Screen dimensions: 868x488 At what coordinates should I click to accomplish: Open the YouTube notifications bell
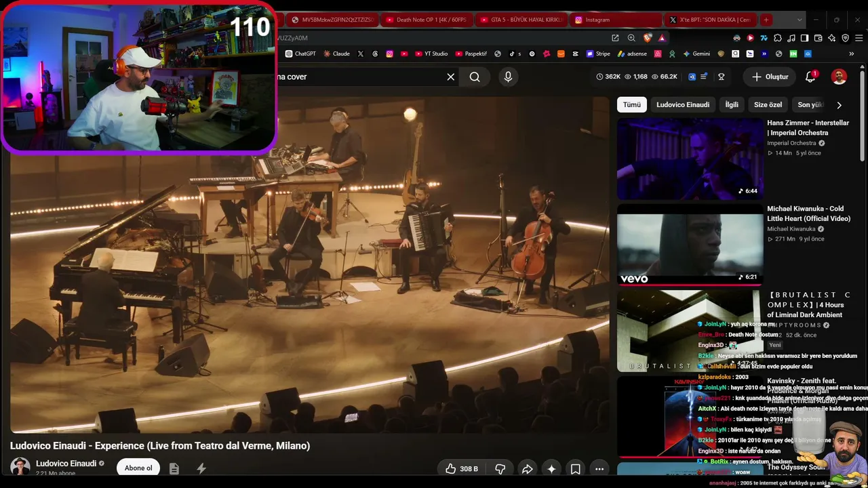[810, 77]
